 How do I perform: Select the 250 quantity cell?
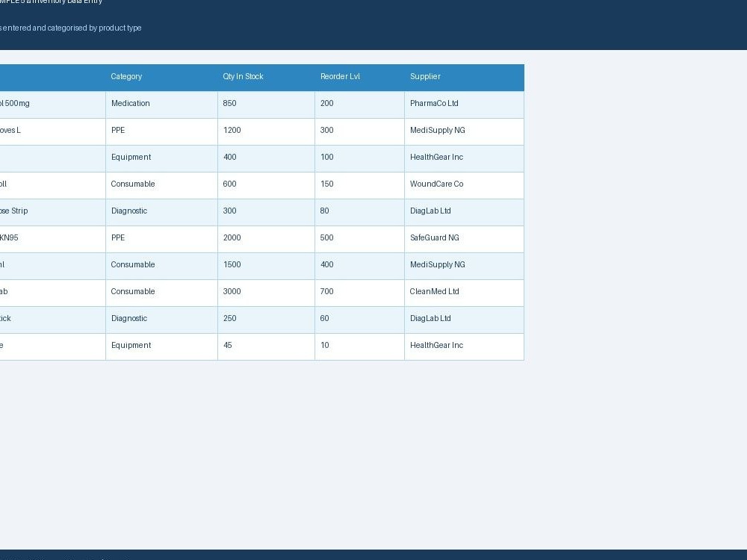click(x=267, y=320)
